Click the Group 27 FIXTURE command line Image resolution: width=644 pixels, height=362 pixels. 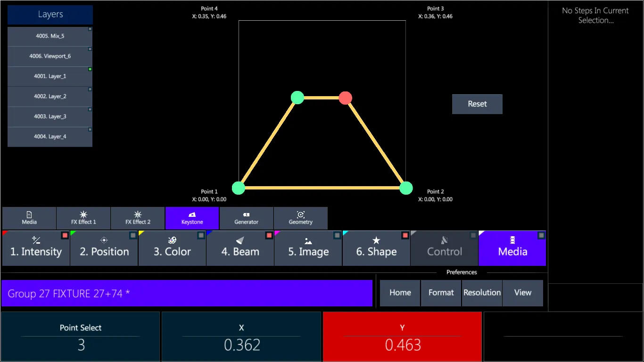click(x=187, y=294)
